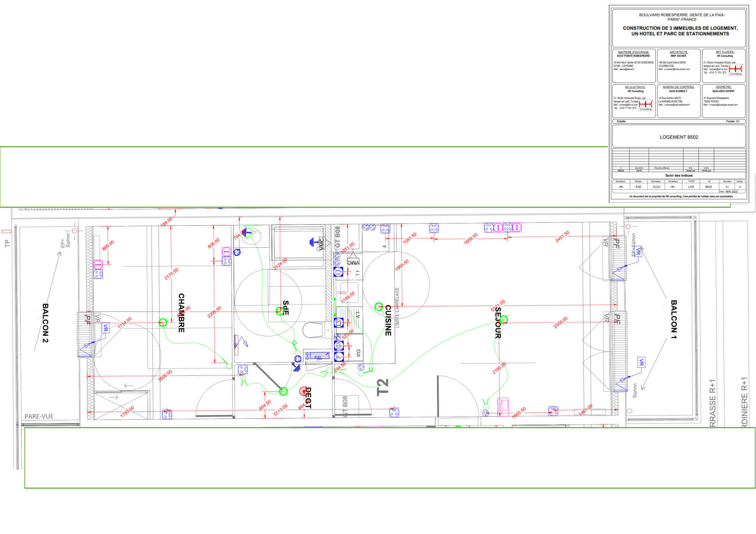Select the green ceiling light in SdE
The width and height of the screenshot is (756, 534).
tap(280, 311)
